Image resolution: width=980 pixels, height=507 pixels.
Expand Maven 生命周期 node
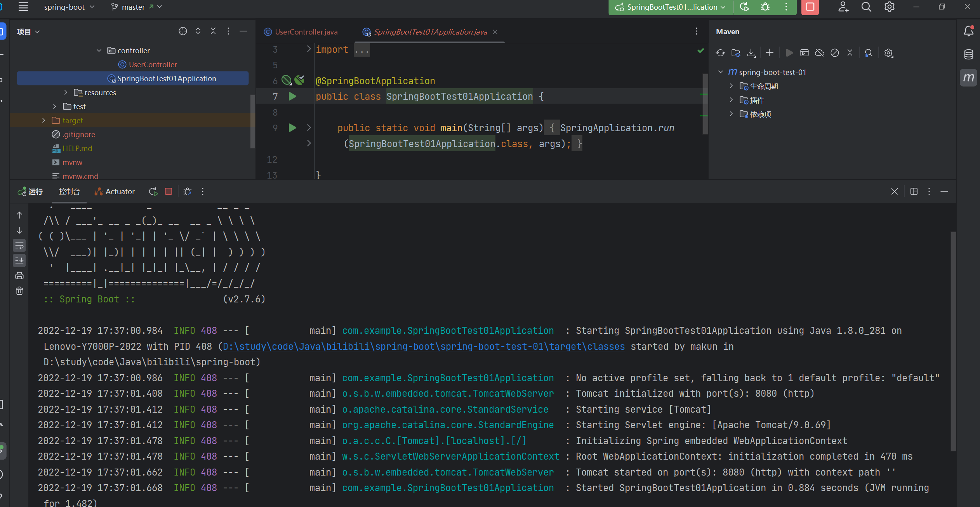732,86
